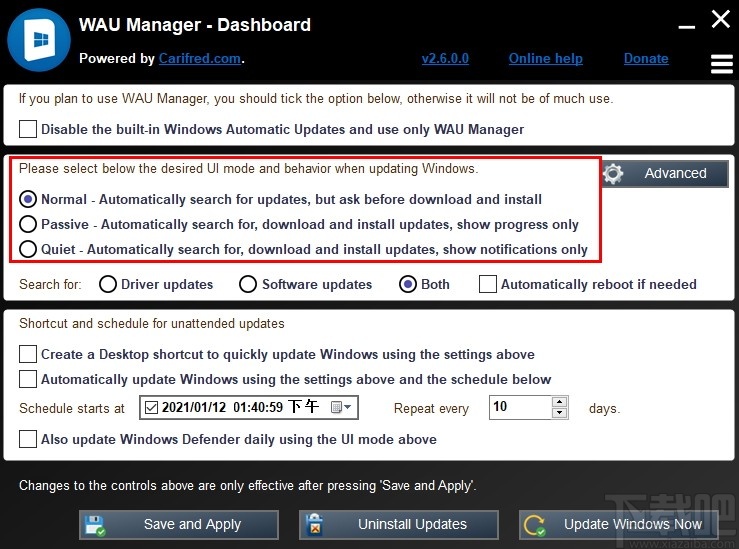Open the hamburger menu icon
The width and height of the screenshot is (739, 549).
click(722, 64)
